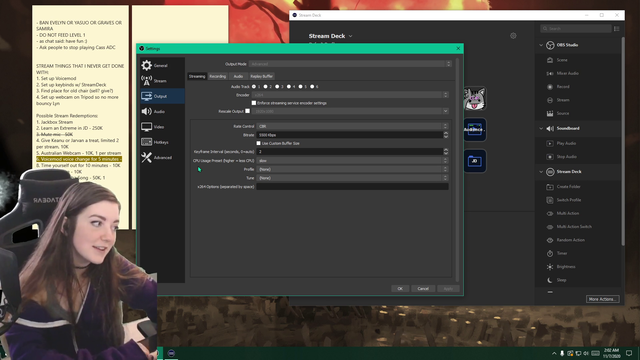This screenshot has height=360, width=640.
Task: Select audio track 2 radio button
Action: [266, 87]
